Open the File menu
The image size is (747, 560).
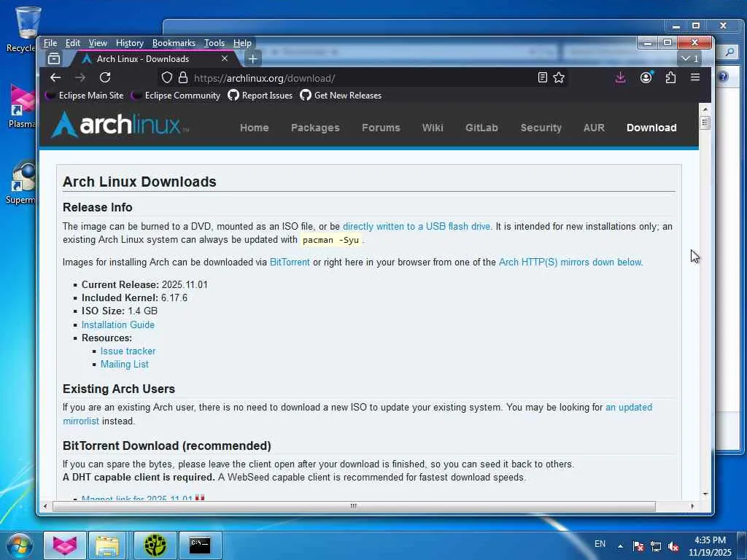[50, 43]
